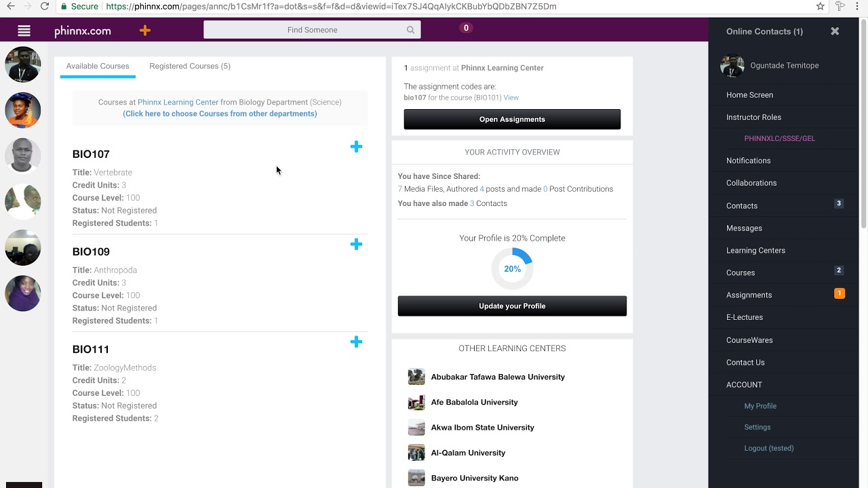Bookmark this page with star icon
868x488 pixels.
pos(820,6)
